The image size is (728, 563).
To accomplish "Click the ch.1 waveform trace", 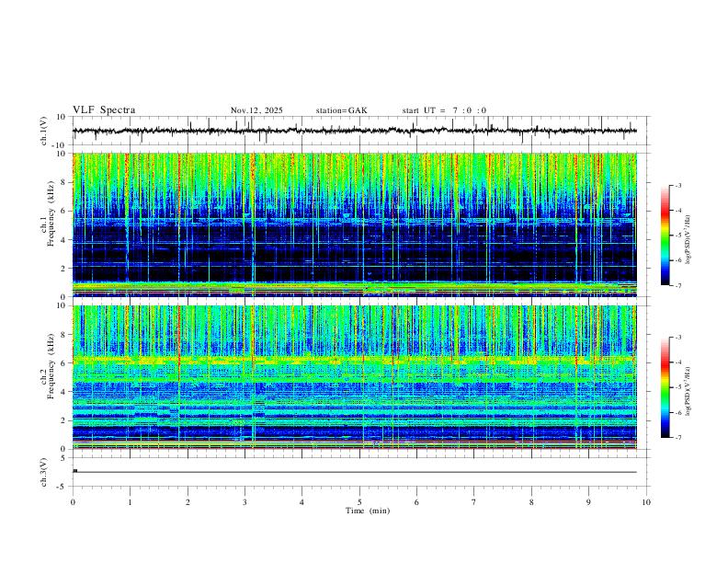I will coord(355,131).
